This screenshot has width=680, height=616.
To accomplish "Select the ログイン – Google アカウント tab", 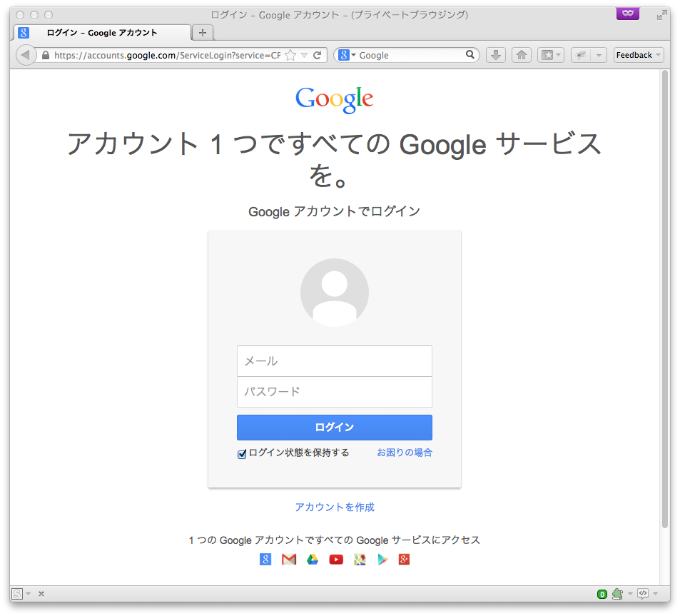I will [102, 33].
